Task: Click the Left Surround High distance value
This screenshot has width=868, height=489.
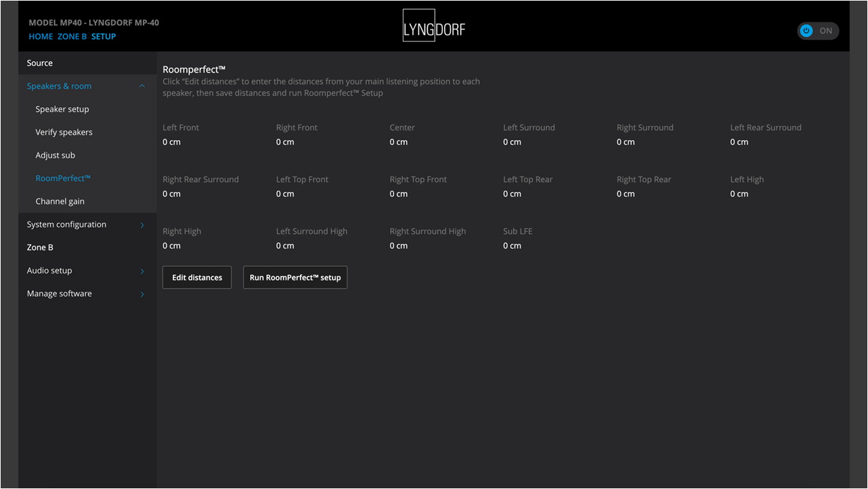Action: 285,246
